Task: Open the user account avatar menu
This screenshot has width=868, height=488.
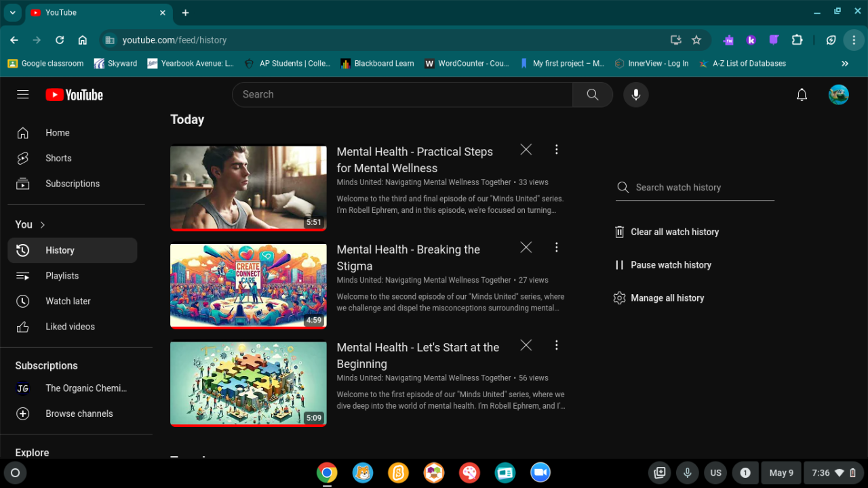Action: [x=838, y=95]
